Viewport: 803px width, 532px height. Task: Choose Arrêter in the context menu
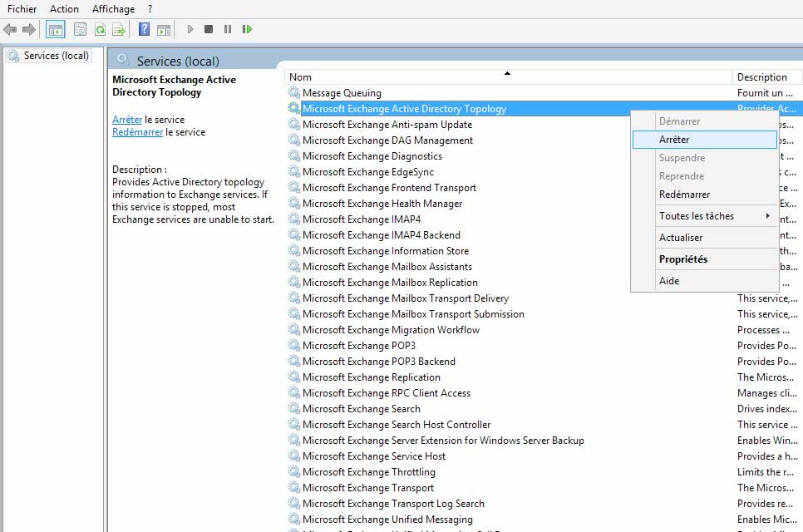click(674, 140)
